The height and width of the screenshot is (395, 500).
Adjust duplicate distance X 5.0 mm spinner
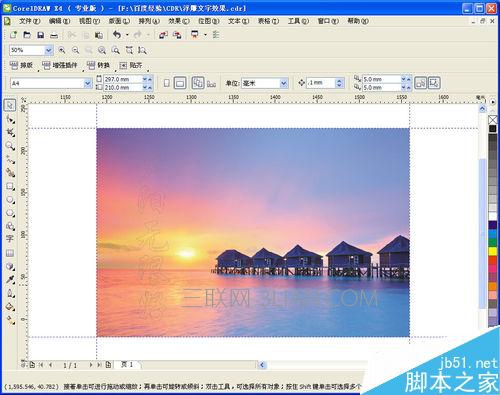point(406,79)
